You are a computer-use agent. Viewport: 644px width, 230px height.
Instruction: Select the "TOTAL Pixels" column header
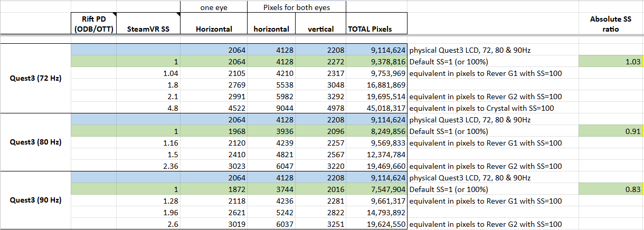tap(376, 24)
